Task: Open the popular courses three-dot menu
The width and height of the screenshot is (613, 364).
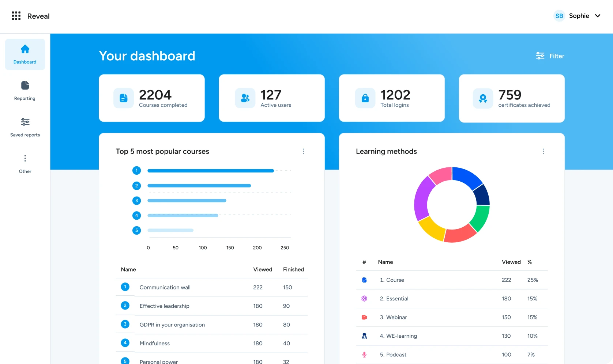Action: (x=303, y=151)
